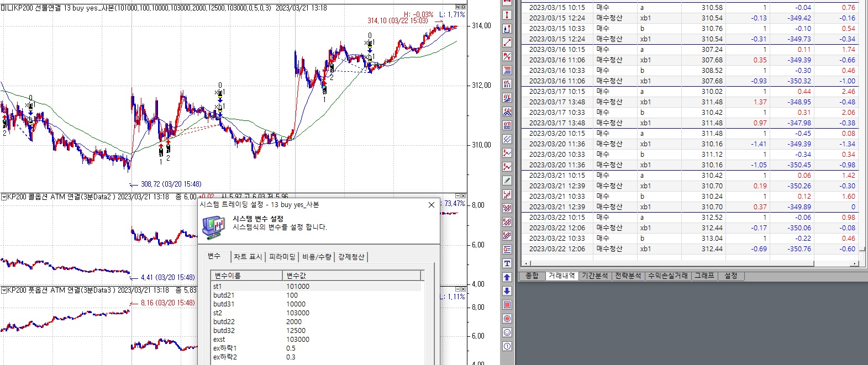Click the blue down arrow marker tool
This screenshot has height=365, width=868.
507,291
